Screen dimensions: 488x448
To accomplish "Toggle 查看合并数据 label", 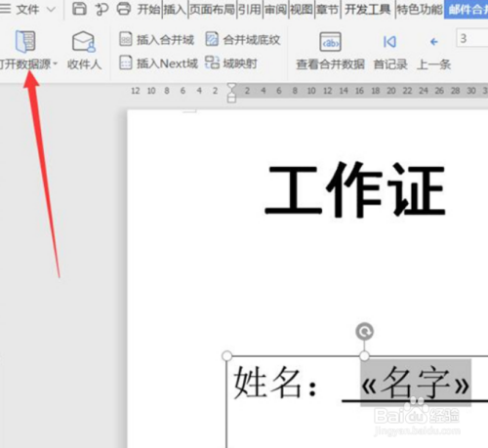I will coord(330,64).
